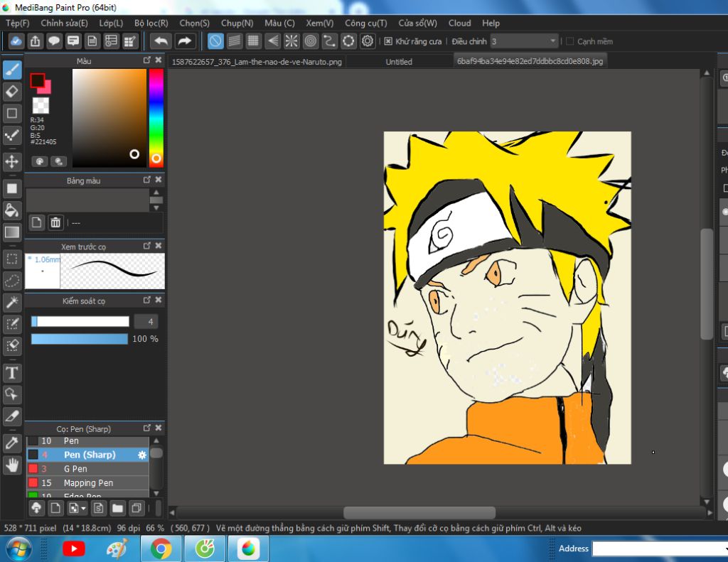Click the Undo arrow in the toolbar

click(x=161, y=41)
